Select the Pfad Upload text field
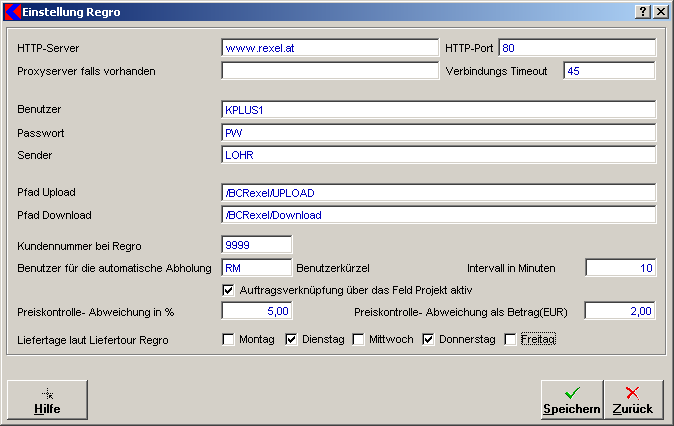This screenshot has height=426, width=674. pos(438,193)
